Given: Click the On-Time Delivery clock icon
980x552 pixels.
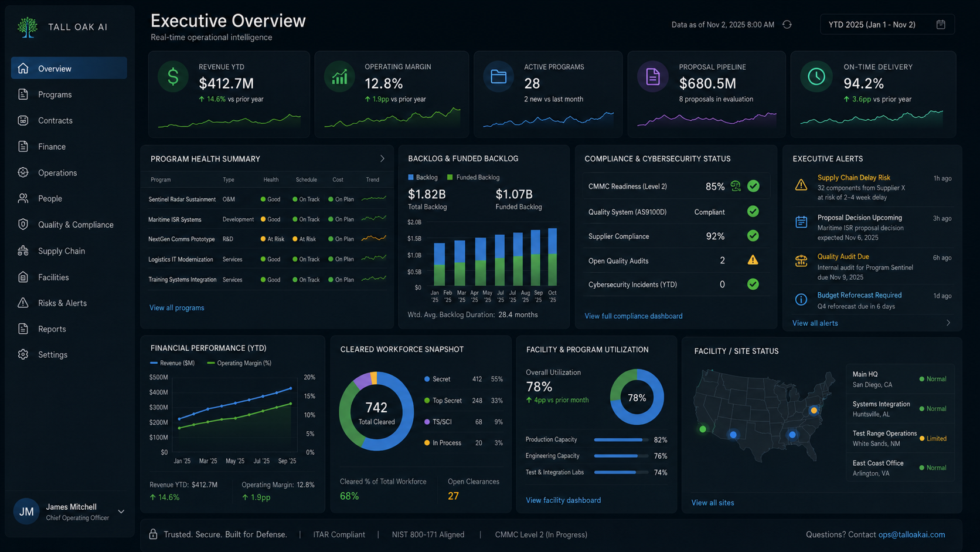Looking at the screenshot, I should pos(816,77).
